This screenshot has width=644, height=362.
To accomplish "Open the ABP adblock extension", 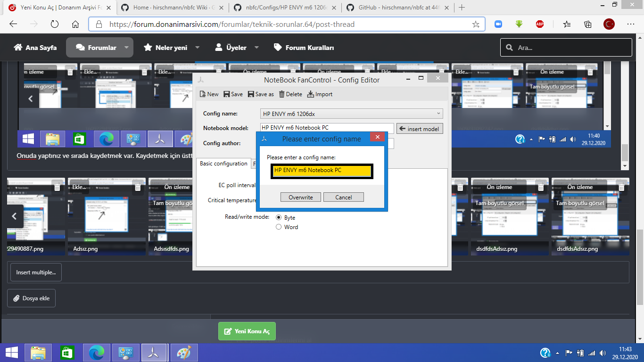I will point(540,24).
